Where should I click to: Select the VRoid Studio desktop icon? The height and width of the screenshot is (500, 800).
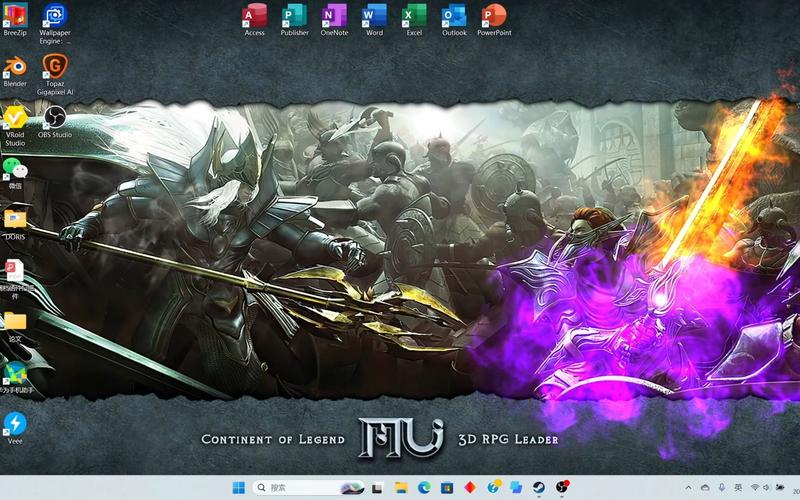click(x=15, y=126)
